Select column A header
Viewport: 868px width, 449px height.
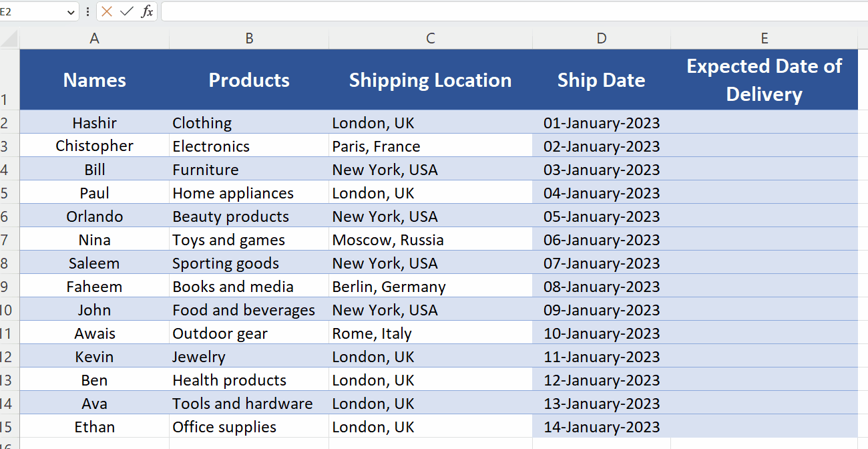94,39
